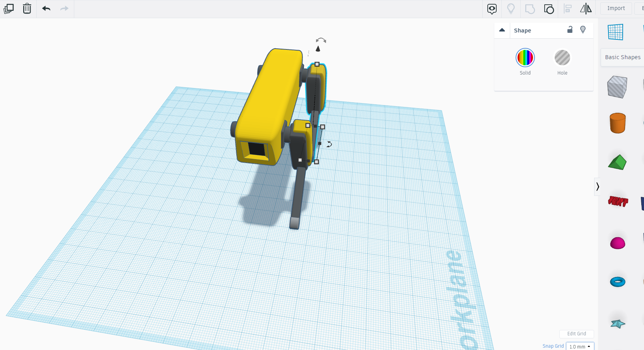Open Edit Grid settings
644x350 pixels.
(x=576, y=334)
